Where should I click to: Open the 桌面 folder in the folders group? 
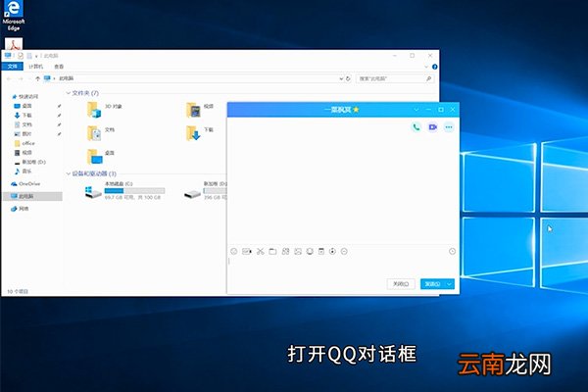(101, 156)
